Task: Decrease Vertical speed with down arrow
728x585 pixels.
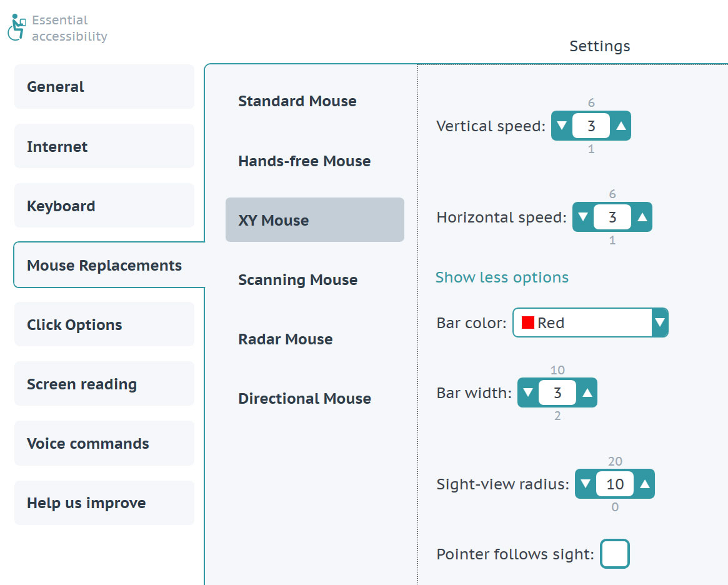Action: click(x=562, y=126)
